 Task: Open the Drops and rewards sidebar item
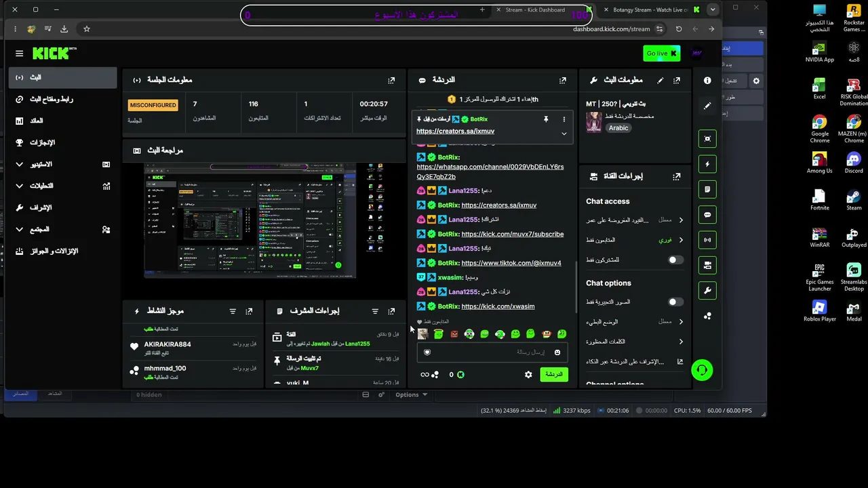coord(62,251)
